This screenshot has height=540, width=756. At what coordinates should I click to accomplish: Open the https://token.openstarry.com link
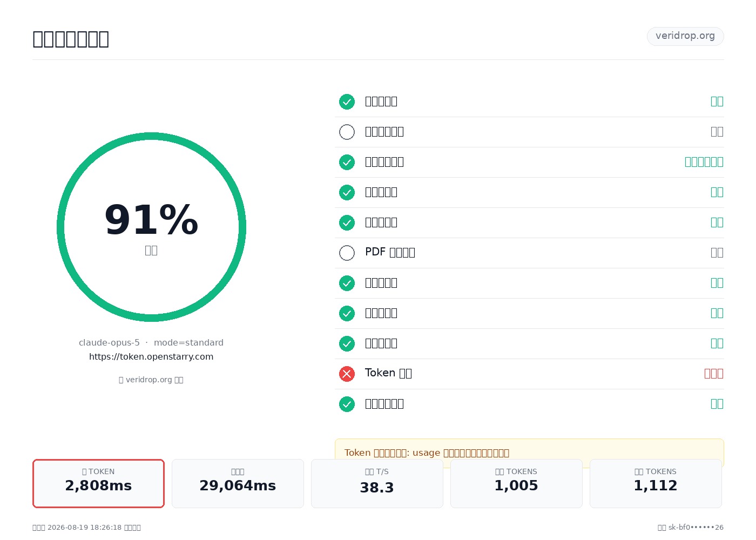click(151, 357)
